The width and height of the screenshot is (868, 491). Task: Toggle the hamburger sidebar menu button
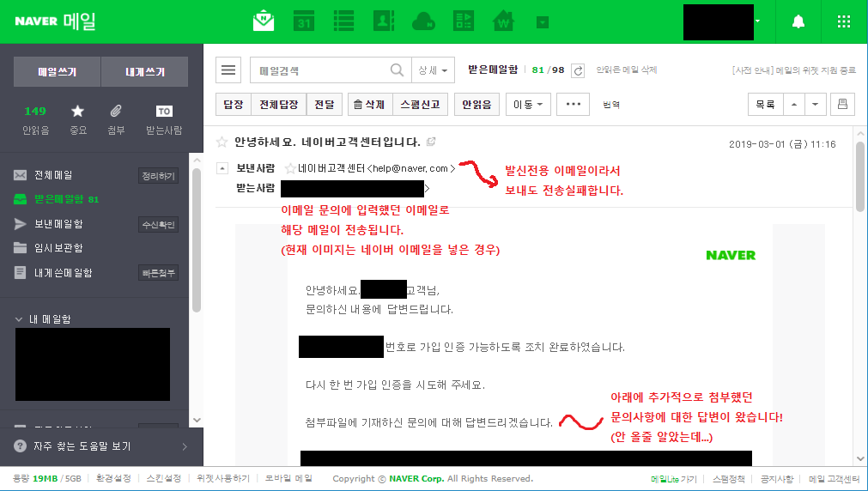(x=228, y=70)
